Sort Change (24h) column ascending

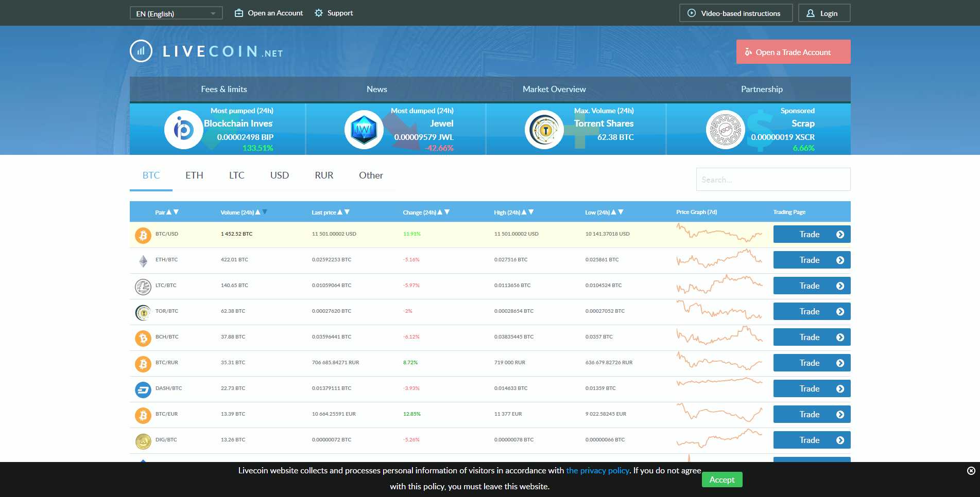440,212
